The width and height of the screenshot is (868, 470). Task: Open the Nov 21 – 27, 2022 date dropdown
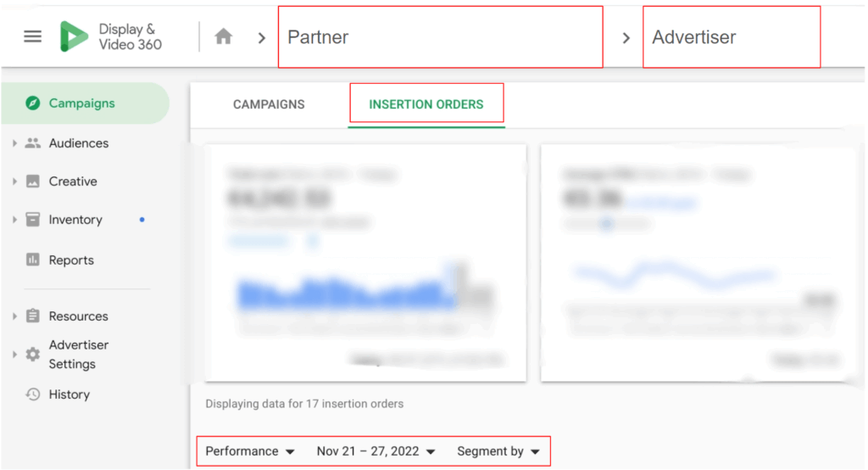click(x=376, y=451)
